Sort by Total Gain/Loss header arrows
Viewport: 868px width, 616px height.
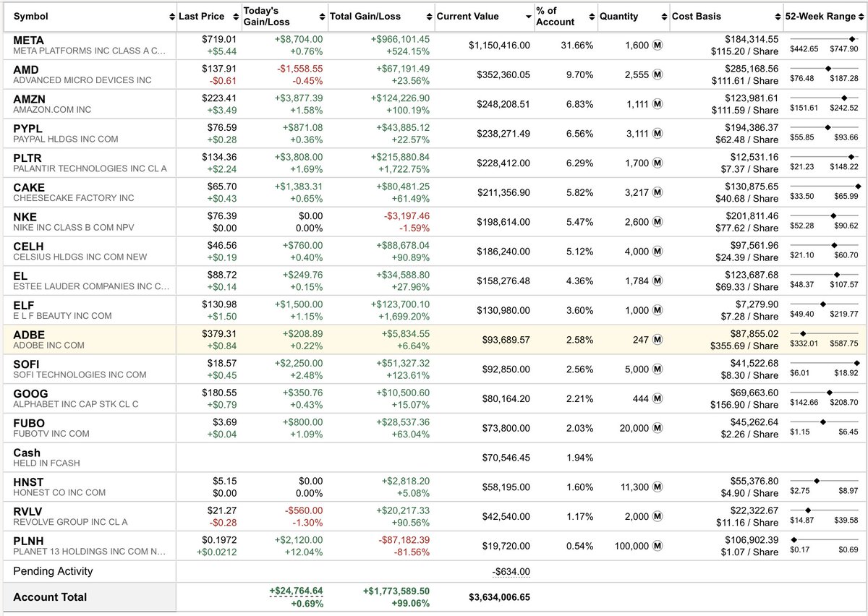pyautogui.click(x=430, y=17)
